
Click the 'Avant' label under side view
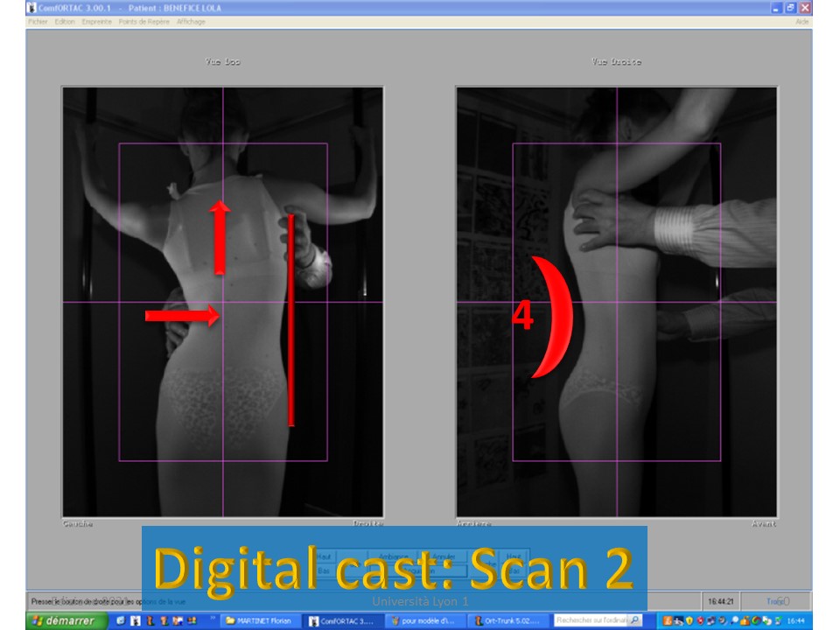(764, 524)
